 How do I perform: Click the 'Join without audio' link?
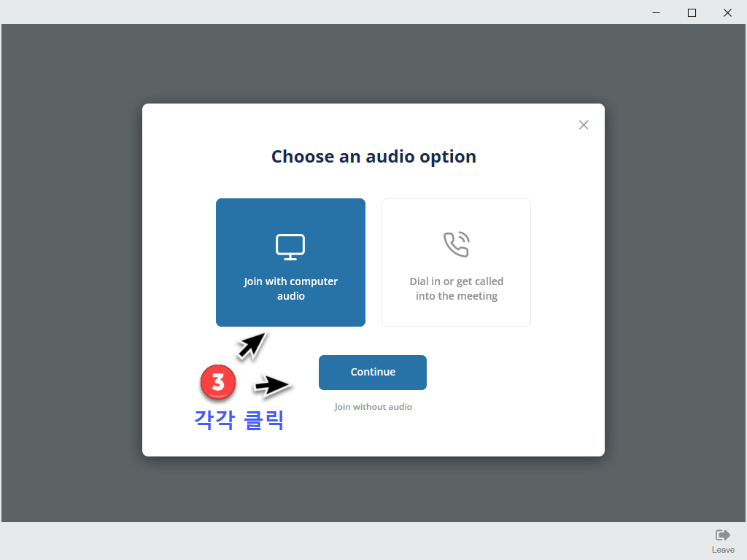point(373,407)
